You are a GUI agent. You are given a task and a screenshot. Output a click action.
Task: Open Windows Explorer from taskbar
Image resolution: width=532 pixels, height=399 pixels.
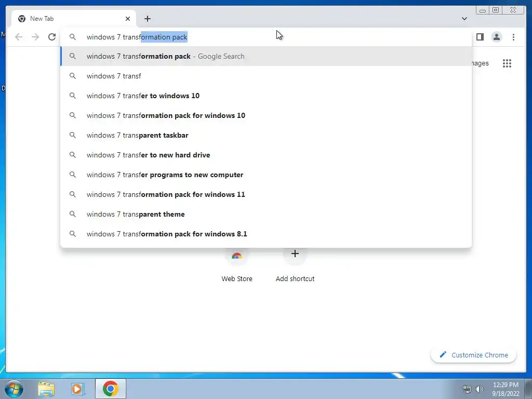click(46, 389)
